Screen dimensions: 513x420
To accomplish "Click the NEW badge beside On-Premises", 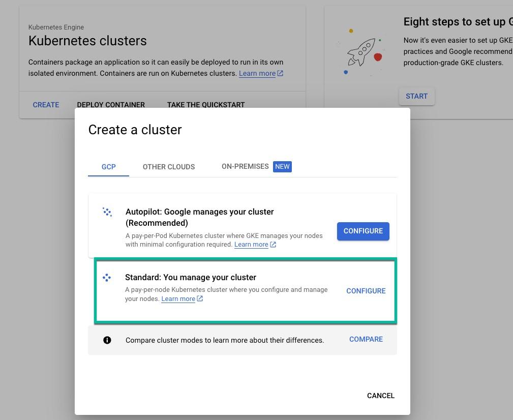I will pos(282,166).
